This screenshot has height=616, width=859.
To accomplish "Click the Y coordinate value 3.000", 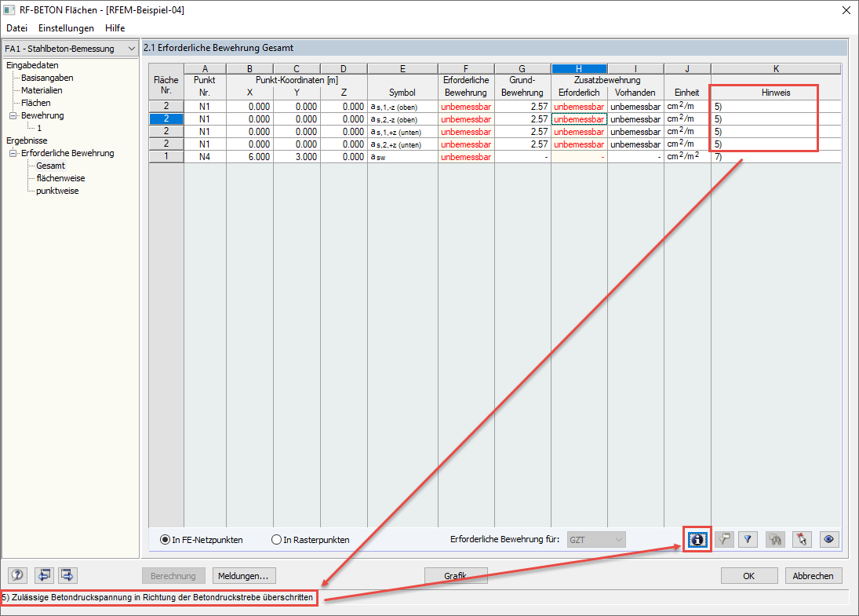I will [x=297, y=157].
